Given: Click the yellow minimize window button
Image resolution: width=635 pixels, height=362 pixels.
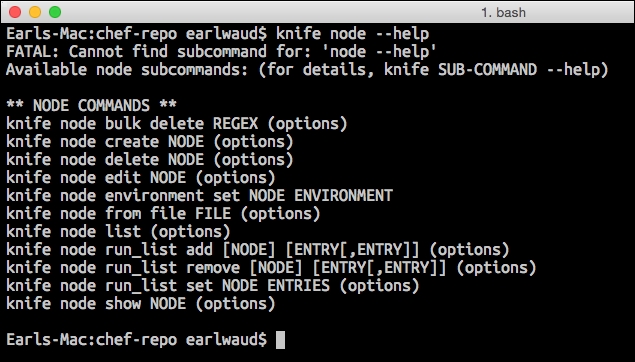Looking at the screenshot, I should click(x=35, y=12).
